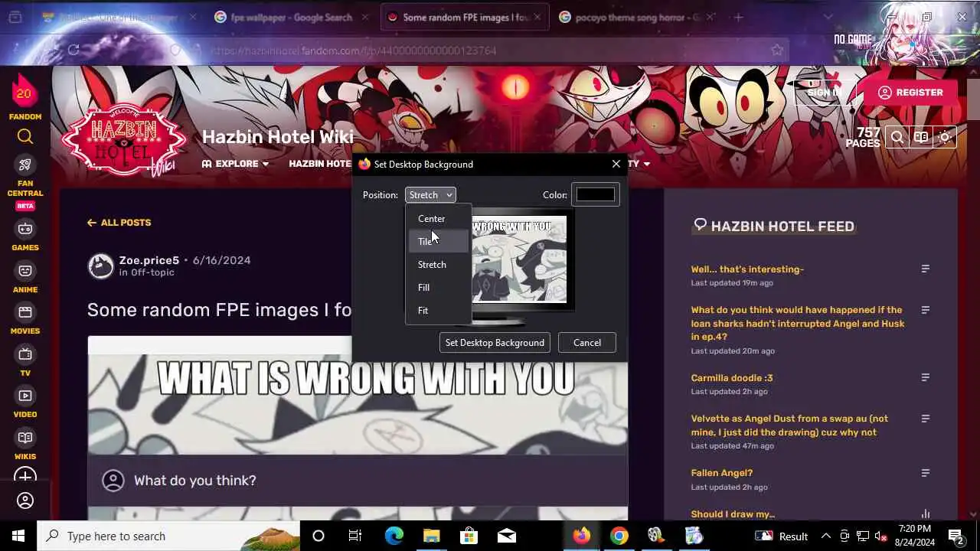Viewport: 980px width, 551px height.
Task: Reload the page with the refresh icon
Action: [73, 50]
